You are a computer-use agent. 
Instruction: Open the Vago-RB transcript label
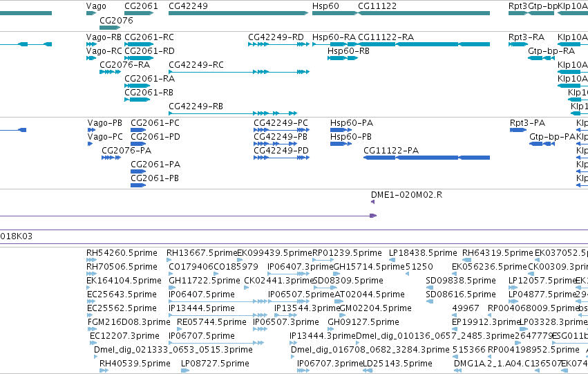[104, 37]
